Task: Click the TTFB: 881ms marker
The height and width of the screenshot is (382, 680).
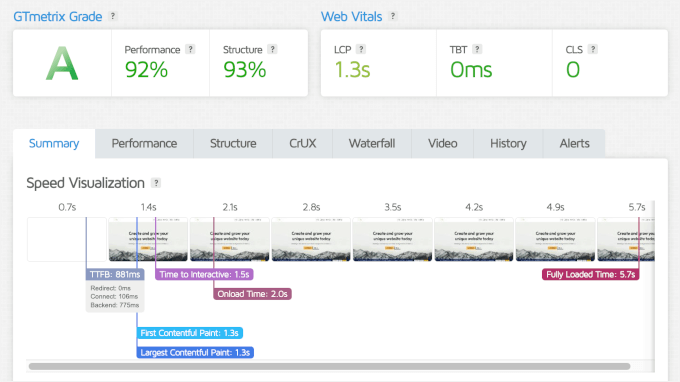Action: (115, 274)
